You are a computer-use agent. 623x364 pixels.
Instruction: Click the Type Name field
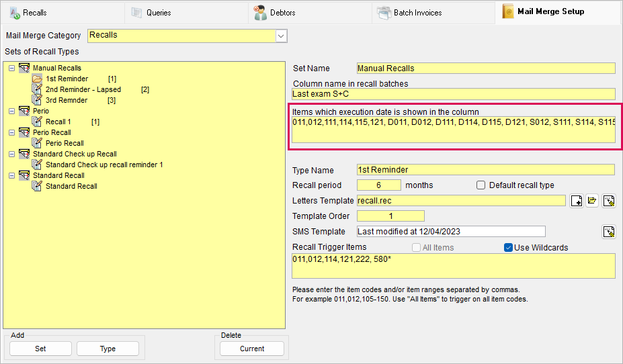485,170
